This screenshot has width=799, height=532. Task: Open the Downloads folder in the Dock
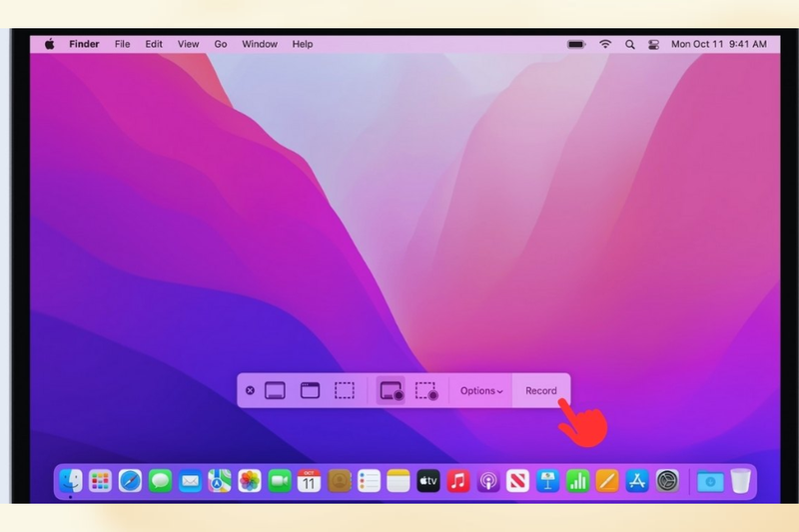pos(710,481)
